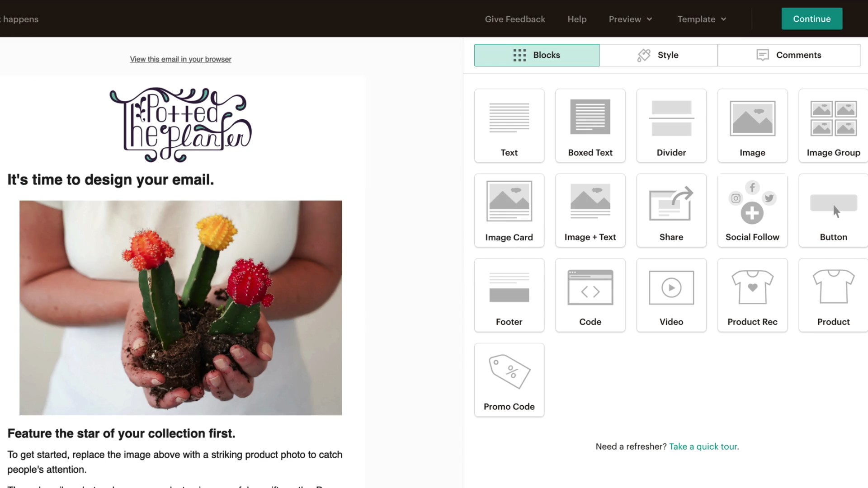868x488 pixels.
Task: Add an Image Group block
Action: pos(833,126)
